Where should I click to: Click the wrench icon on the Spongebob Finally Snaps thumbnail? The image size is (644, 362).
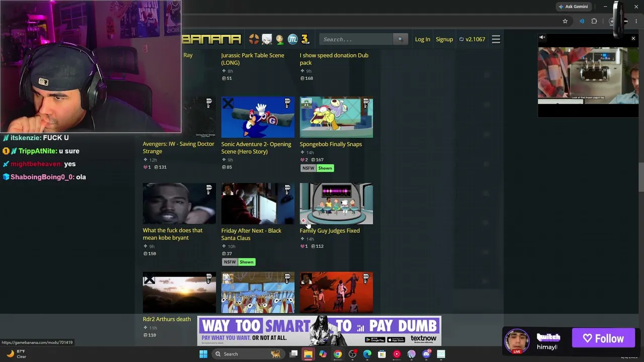[x=366, y=104]
